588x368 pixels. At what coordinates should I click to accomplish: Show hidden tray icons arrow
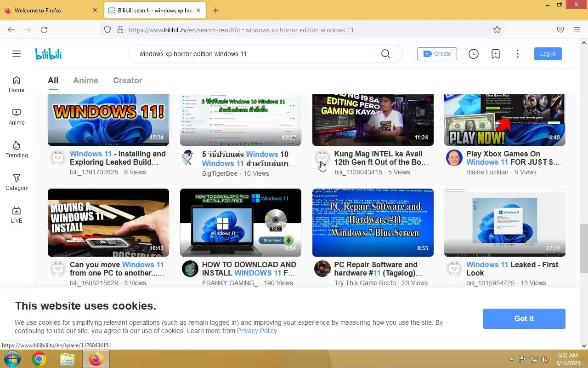click(x=511, y=359)
